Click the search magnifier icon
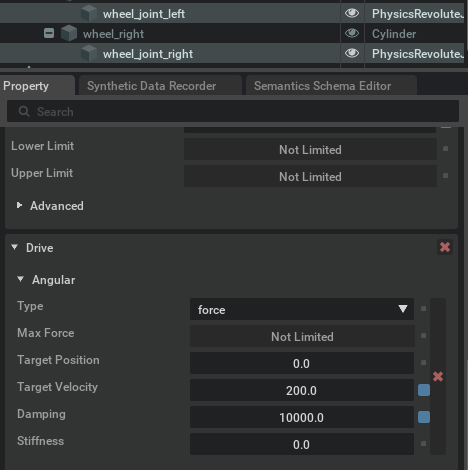The width and height of the screenshot is (468, 470). click(x=24, y=111)
